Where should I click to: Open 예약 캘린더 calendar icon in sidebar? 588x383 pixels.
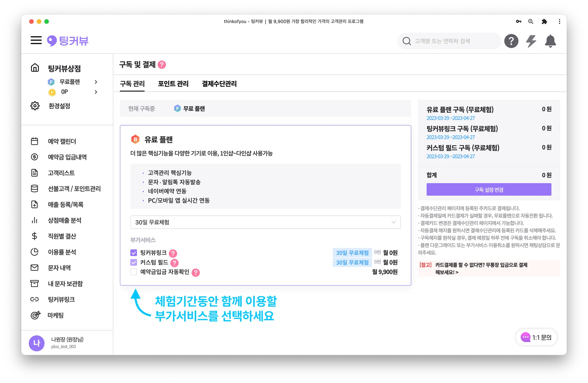34,141
